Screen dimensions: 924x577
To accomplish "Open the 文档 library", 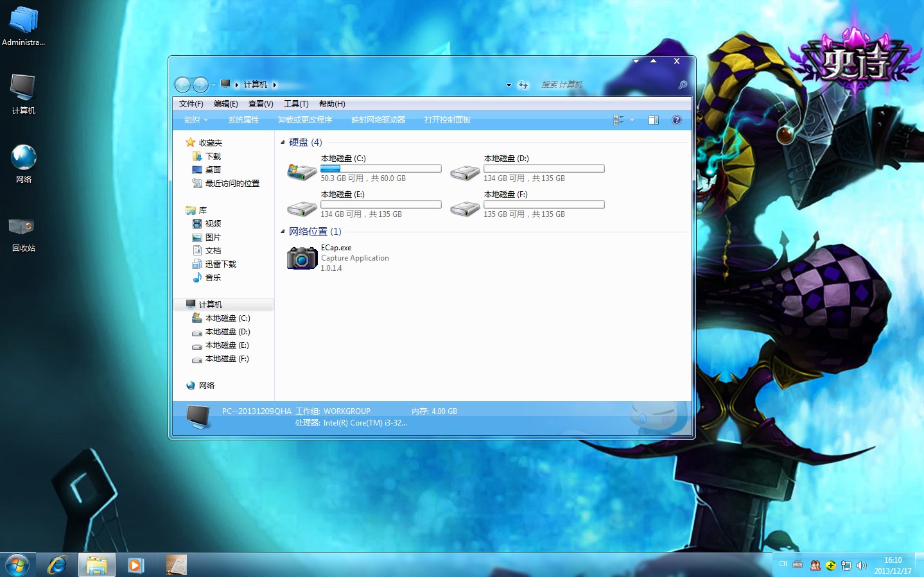I will click(x=206, y=251).
